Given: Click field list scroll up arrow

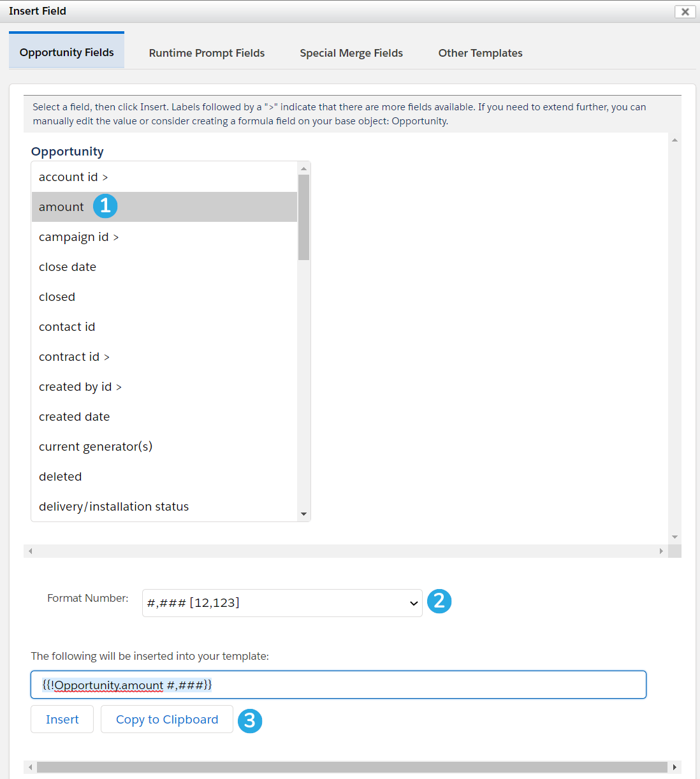Looking at the screenshot, I should pyautogui.click(x=303, y=168).
